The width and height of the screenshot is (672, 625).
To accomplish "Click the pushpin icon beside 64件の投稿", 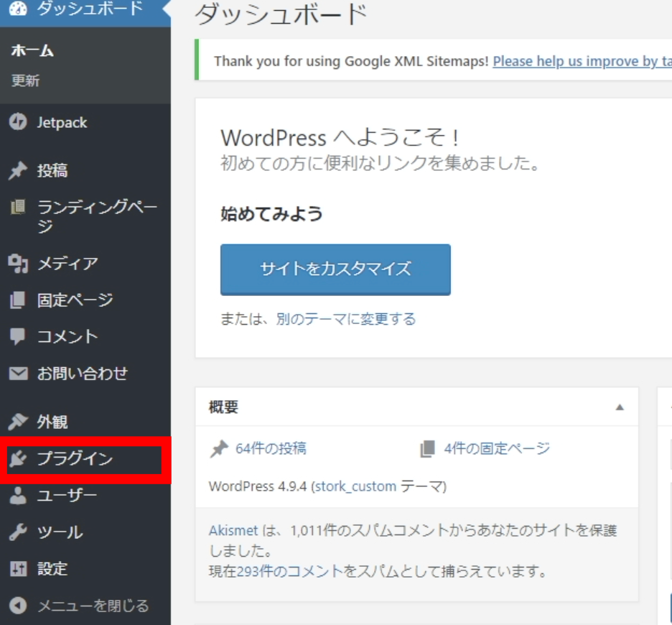I will coord(219,449).
